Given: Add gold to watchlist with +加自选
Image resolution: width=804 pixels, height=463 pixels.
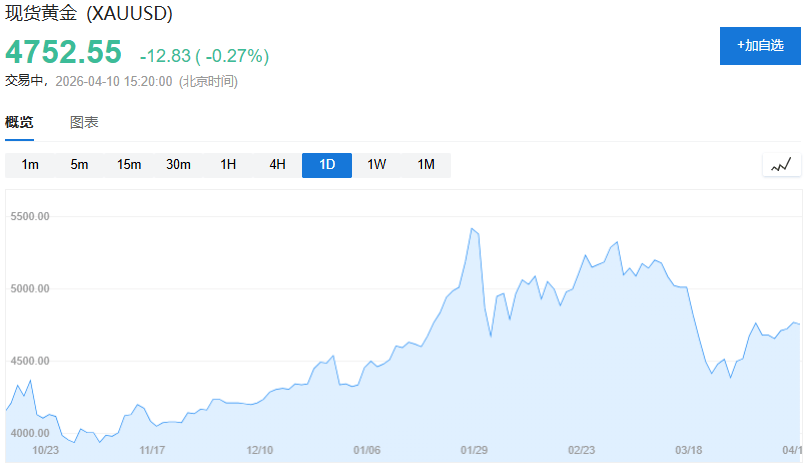Looking at the screenshot, I should 760,45.
